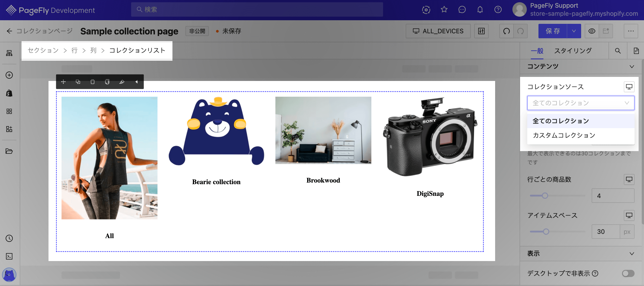This screenshot has width=644, height=286.
Task: Toggle デスクトップで非表示 switch
Action: pyautogui.click(x=628, y=273)
